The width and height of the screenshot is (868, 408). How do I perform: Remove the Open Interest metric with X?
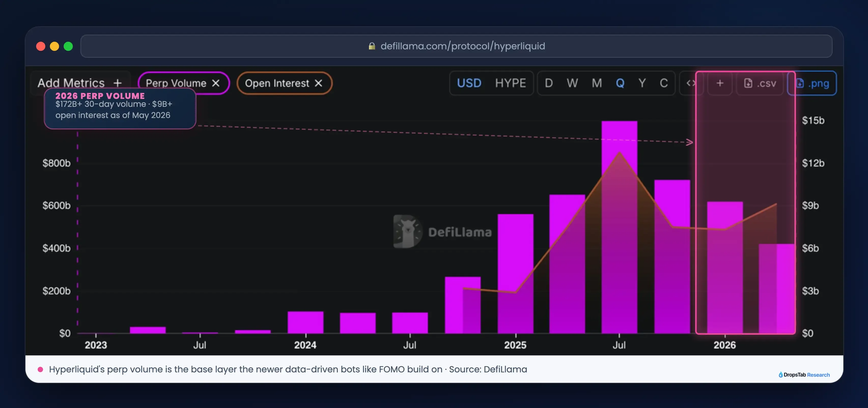pos(318,83)
